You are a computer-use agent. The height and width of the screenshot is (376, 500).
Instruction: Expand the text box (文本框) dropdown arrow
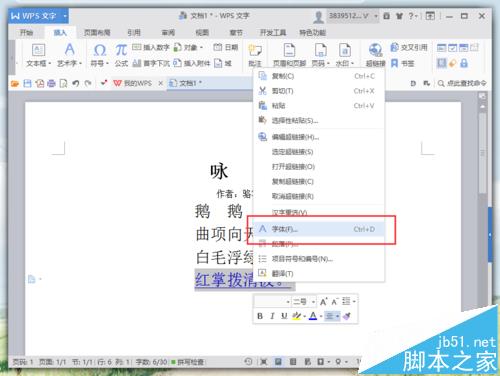tap(50, 63)
